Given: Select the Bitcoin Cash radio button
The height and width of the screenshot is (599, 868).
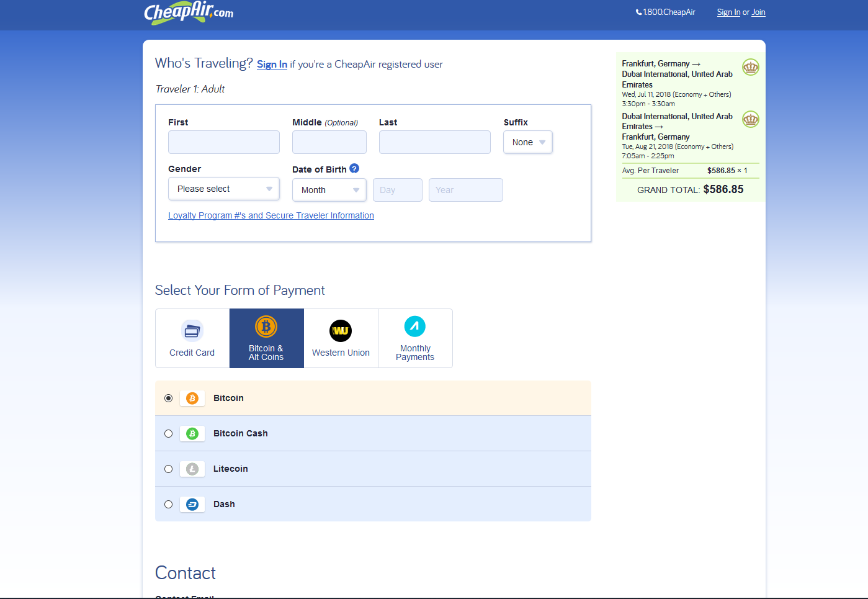Looking at the screenshot, I should click(x=168, y=433).
